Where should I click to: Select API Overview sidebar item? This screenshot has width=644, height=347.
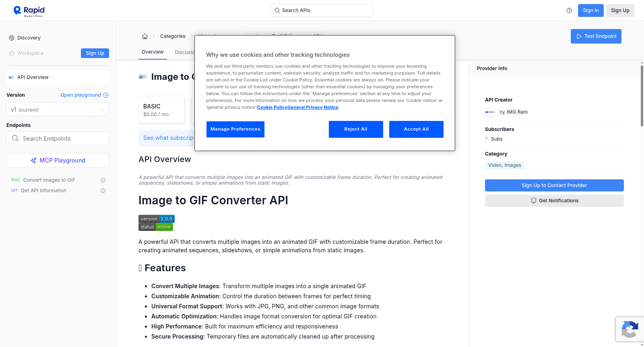58,77
